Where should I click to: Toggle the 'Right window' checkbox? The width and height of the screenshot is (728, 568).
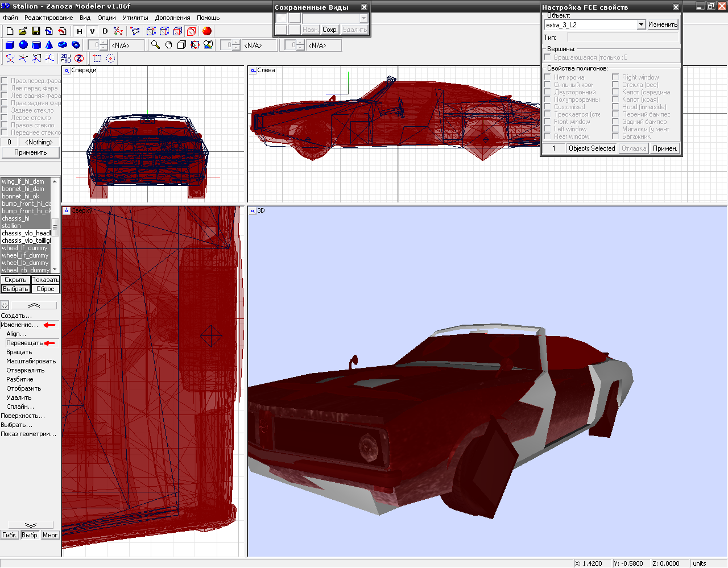pyautogui.click(x=615, y=77)
